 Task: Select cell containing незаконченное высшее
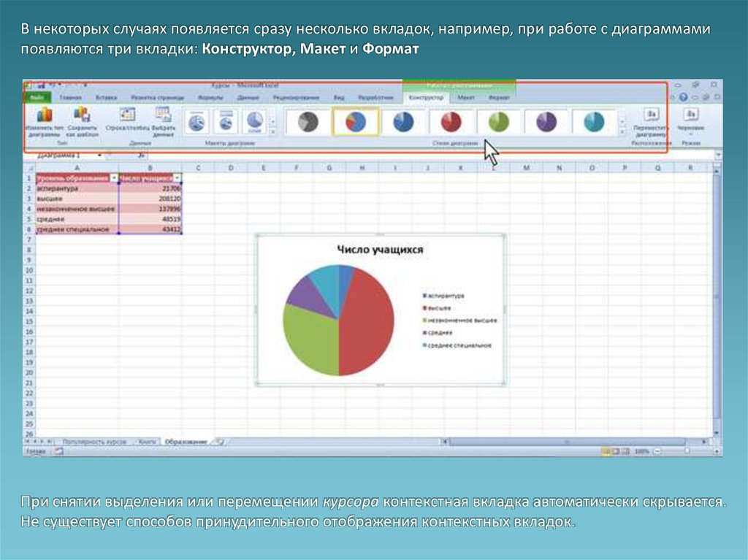[x=77, y=209]
